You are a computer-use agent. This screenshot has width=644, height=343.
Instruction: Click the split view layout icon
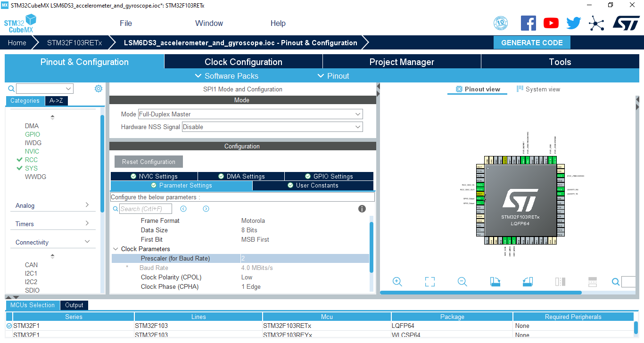click(593, 282)
